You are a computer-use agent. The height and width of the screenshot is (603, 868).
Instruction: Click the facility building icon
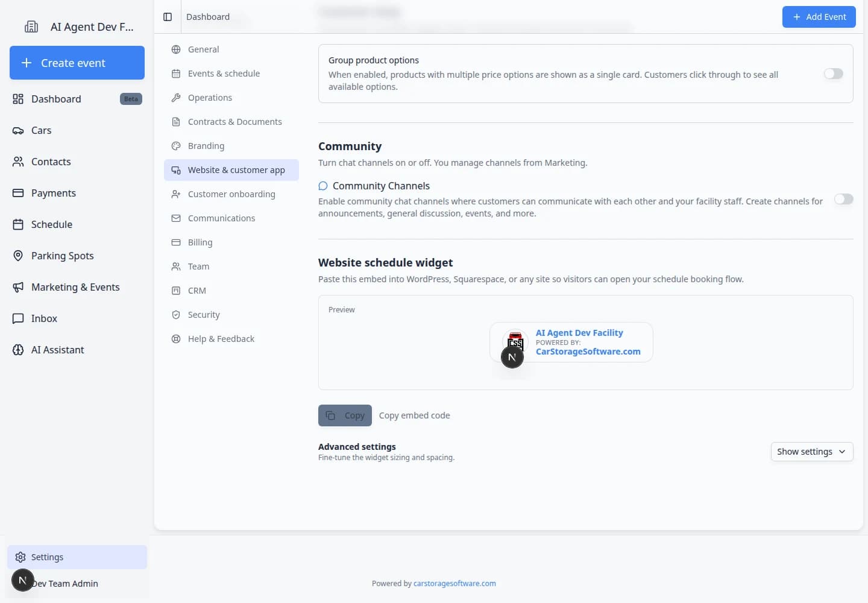click(x=31, y=27)
